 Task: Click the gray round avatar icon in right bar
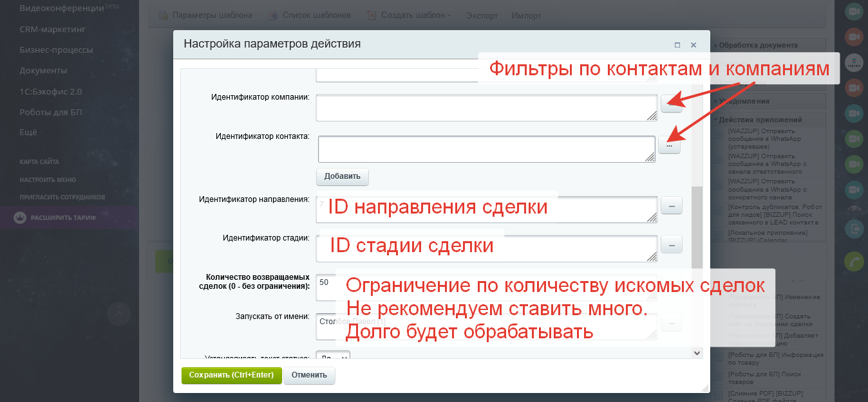coord(854,62)
